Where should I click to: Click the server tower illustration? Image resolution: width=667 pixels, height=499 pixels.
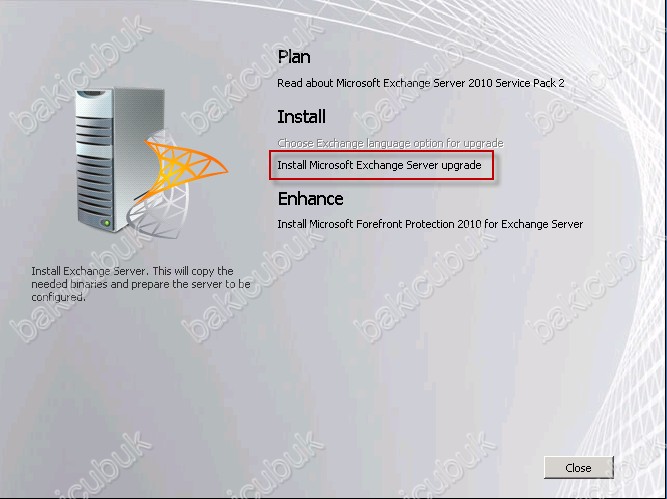click(119, 160)
